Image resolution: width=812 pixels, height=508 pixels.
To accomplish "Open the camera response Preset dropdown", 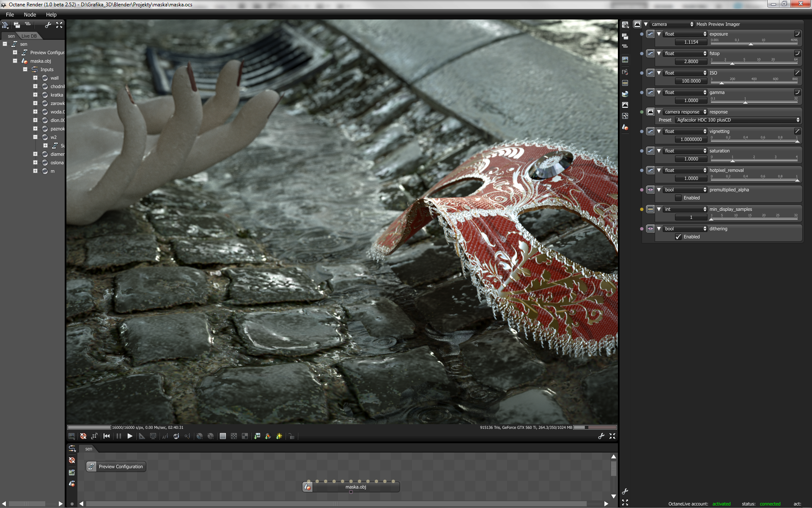I will [x=738, y=120].
